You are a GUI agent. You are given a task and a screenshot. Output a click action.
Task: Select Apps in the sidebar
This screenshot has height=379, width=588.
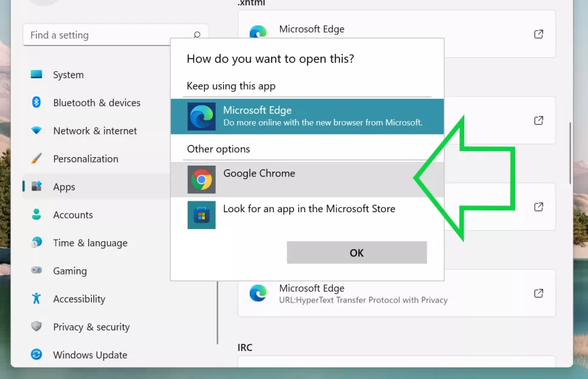tap(97, 187)
